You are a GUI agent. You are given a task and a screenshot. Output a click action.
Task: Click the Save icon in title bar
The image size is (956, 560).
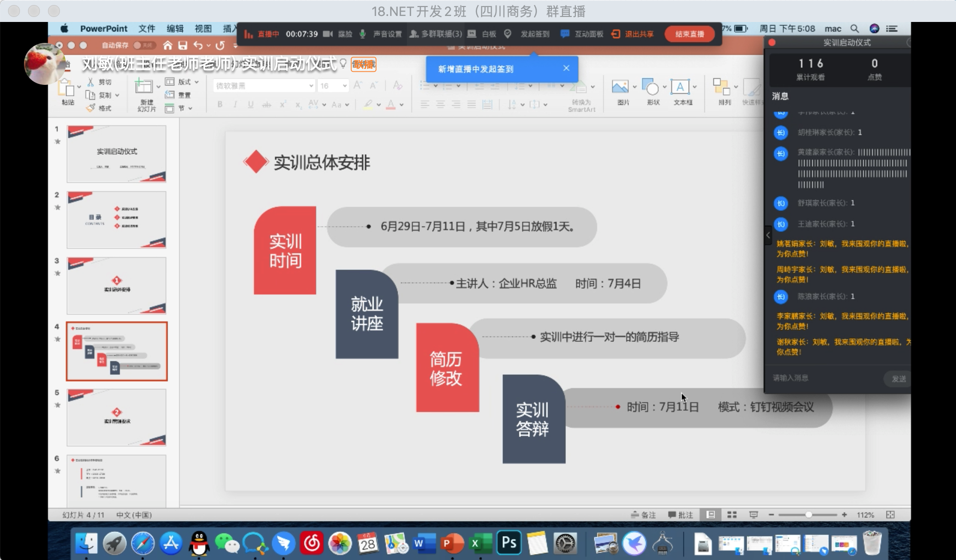(x=183, y=45)
